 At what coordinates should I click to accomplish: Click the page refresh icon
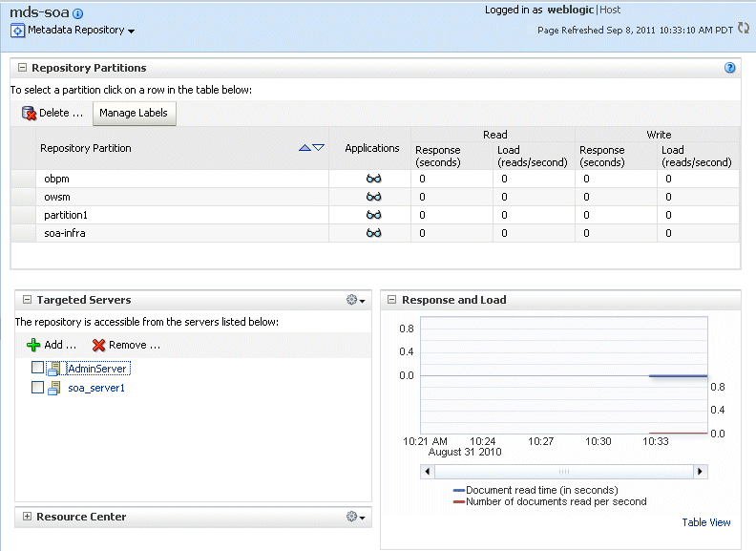744,29
